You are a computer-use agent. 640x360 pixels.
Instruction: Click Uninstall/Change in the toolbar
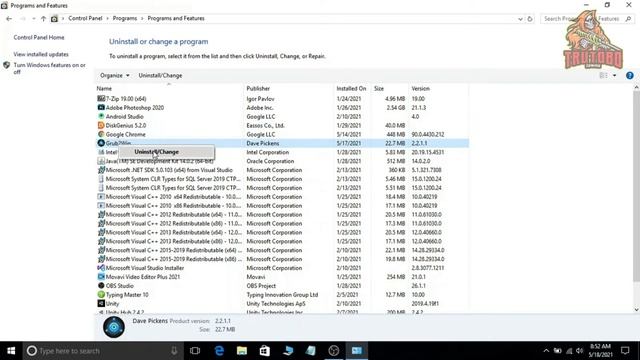coord(160,76)
